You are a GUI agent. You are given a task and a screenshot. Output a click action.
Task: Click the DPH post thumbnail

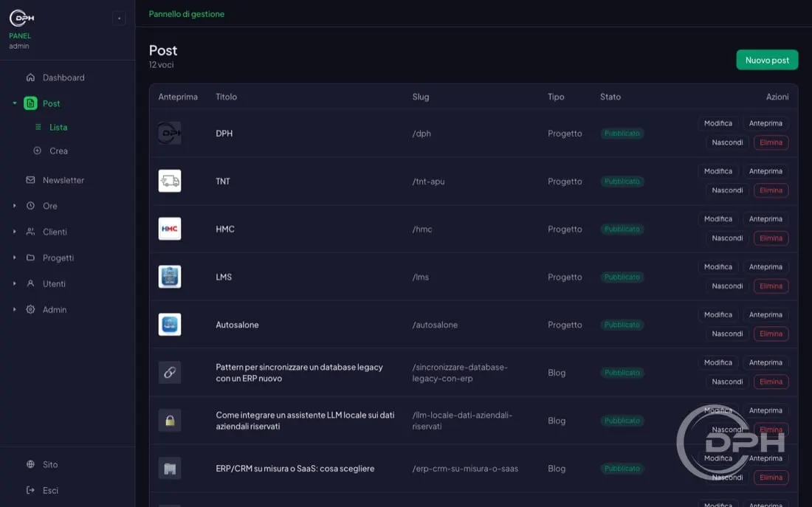[x=169, y=133]
